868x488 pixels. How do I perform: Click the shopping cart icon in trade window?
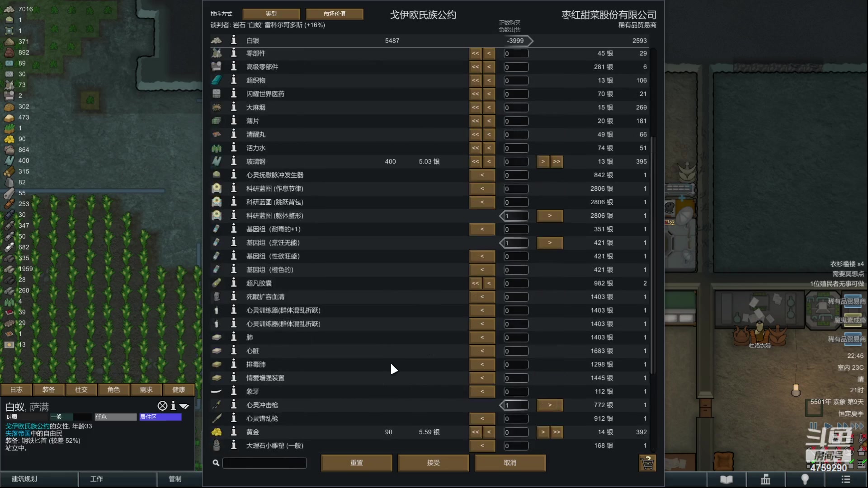click(647, 463)
